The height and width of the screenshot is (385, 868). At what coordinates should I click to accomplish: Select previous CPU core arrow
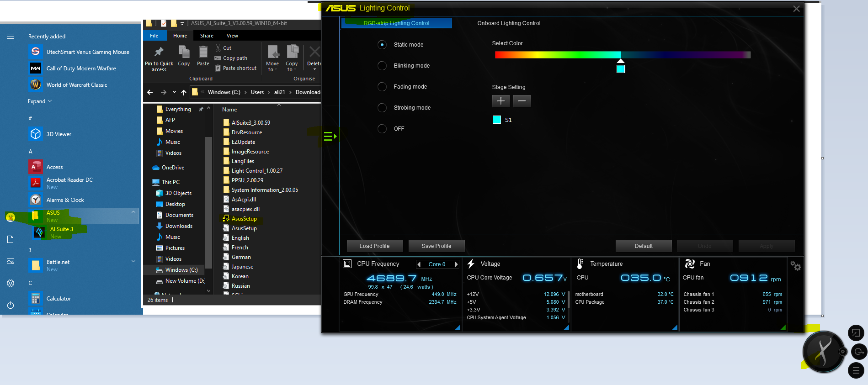point(419,264)
